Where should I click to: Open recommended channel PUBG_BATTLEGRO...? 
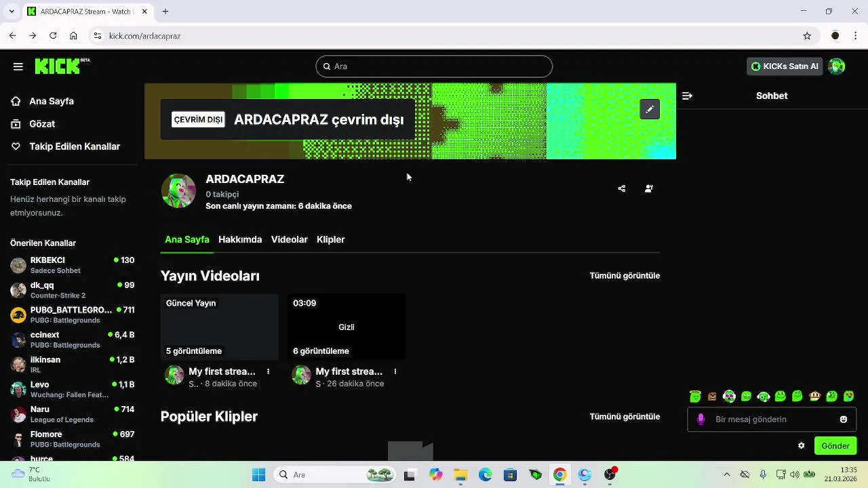(x=72, y=315)
